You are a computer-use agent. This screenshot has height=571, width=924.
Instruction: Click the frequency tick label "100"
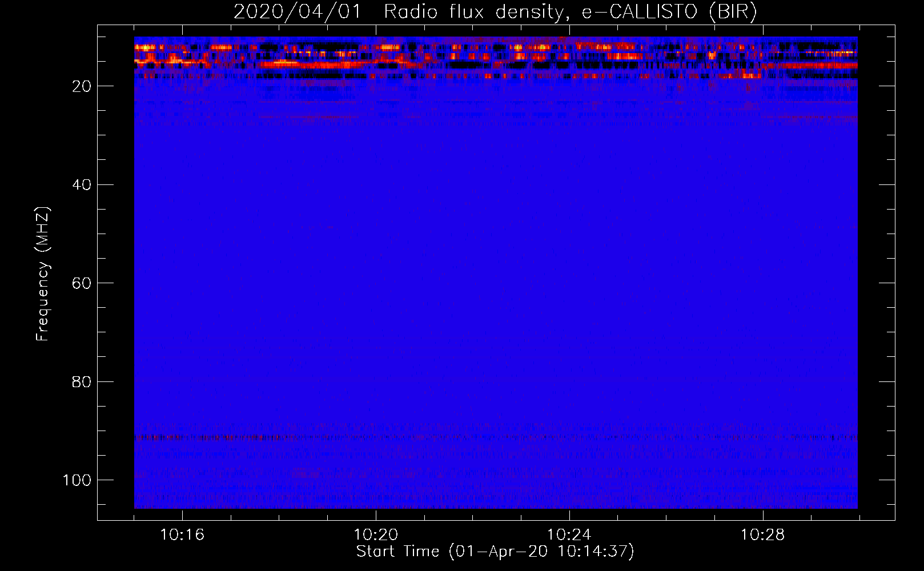[x=77, y=480]
